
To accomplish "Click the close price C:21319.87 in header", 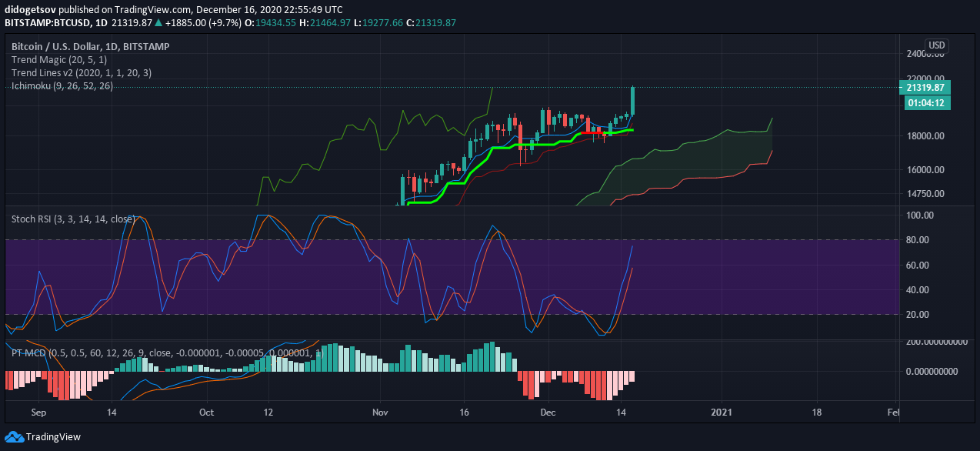I will pos(432,23).
